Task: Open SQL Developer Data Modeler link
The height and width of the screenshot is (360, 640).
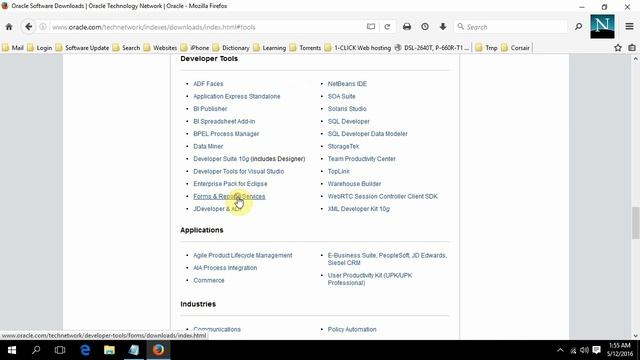Action: (x=367, y=134)
